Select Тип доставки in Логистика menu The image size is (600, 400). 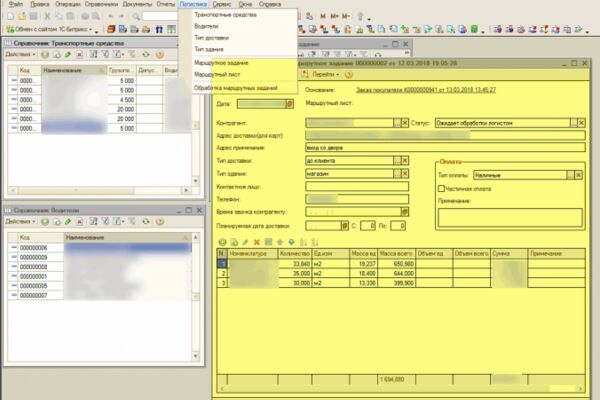tap(212, 38)
